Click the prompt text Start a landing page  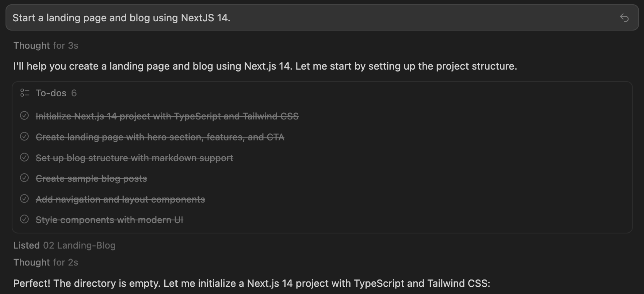click(x=121, y=18)
